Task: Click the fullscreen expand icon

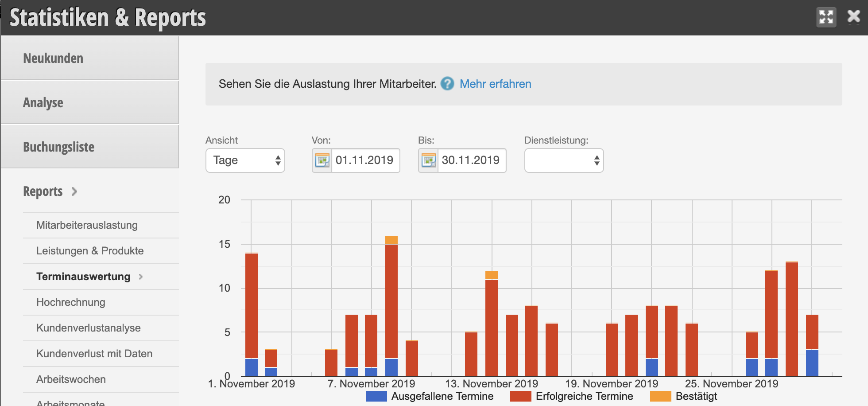Action: click(826, 17)
